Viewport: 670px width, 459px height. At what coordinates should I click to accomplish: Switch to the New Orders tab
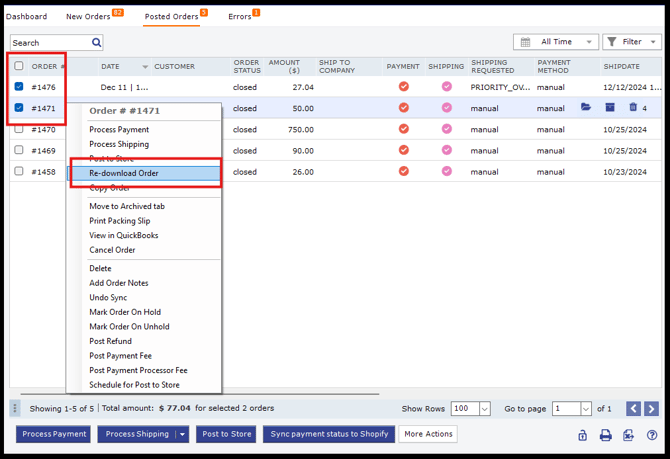click(88, 17)
